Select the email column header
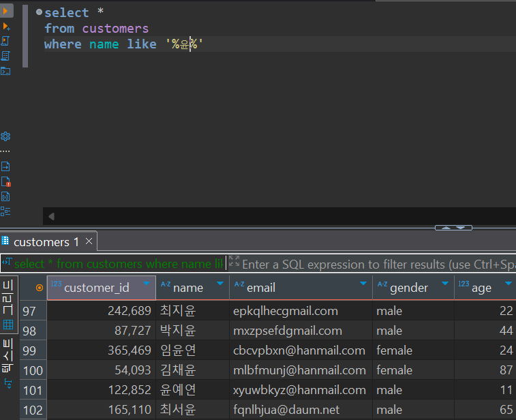This screenshot has width=516, height=420. tap(301, 288)
